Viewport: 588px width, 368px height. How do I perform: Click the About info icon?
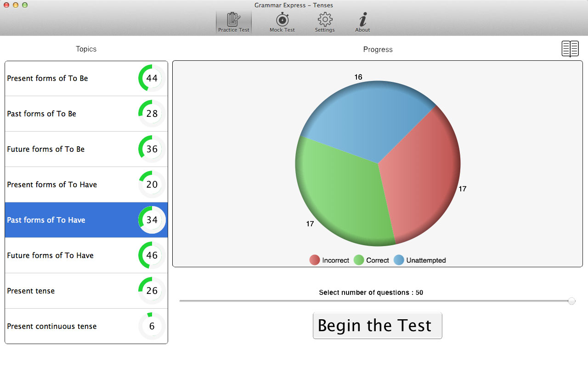click(x=362, y=22)
